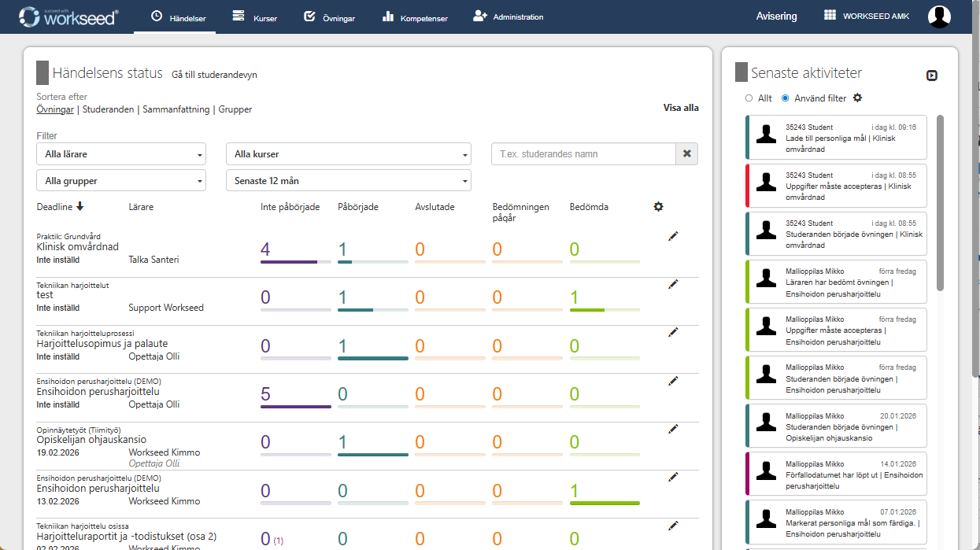Click the student name search field
Image resolution: width=980 pixels, height=550 pixels.
point(582,154)
